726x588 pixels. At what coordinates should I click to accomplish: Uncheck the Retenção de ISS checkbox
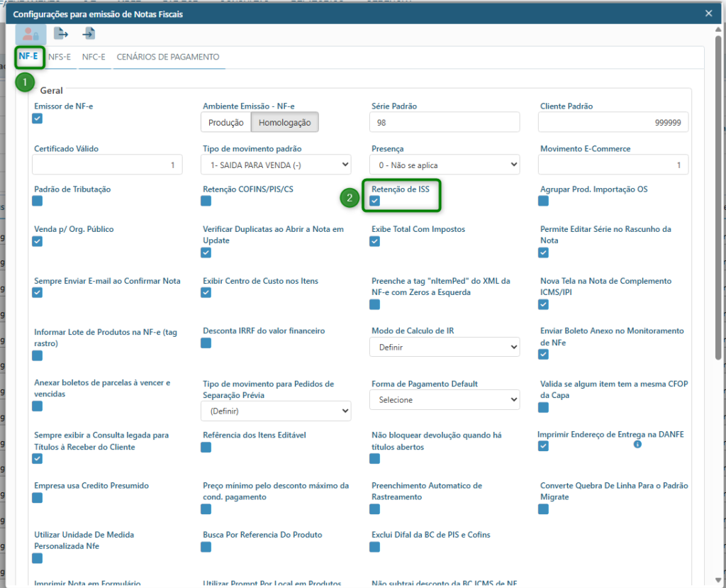[x=374, y=201]
